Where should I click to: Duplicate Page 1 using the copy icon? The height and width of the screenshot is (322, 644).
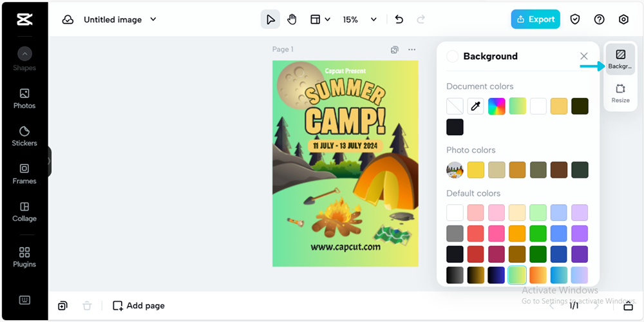coord(394,50)
